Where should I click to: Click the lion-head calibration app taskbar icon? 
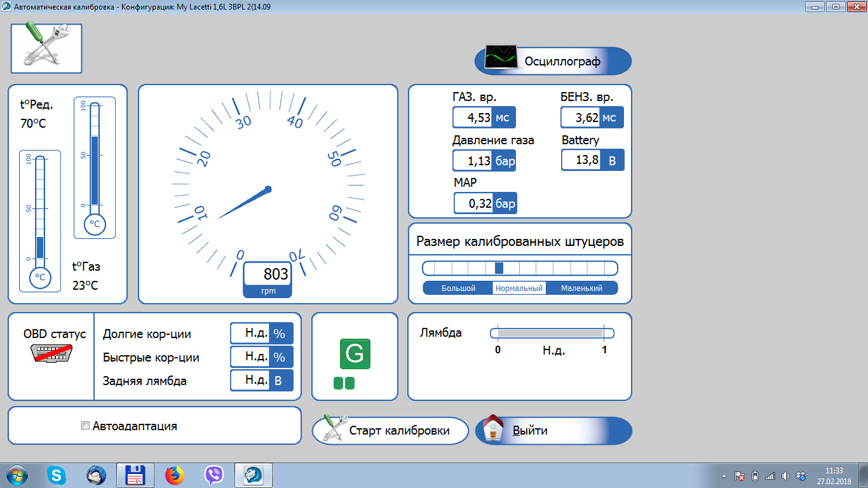(x=254, y=475)
